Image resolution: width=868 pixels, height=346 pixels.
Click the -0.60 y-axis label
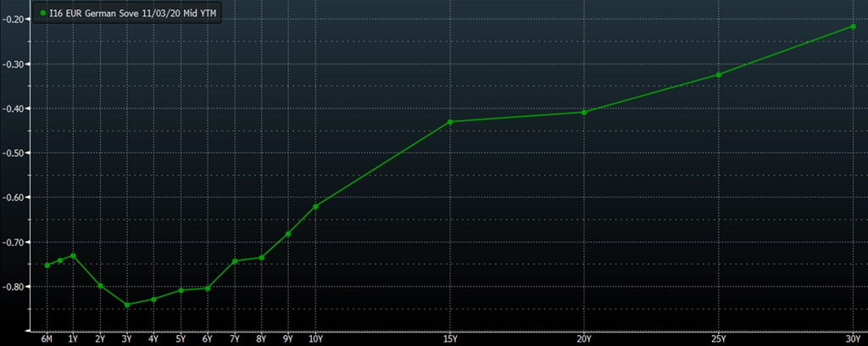[12, 198]
